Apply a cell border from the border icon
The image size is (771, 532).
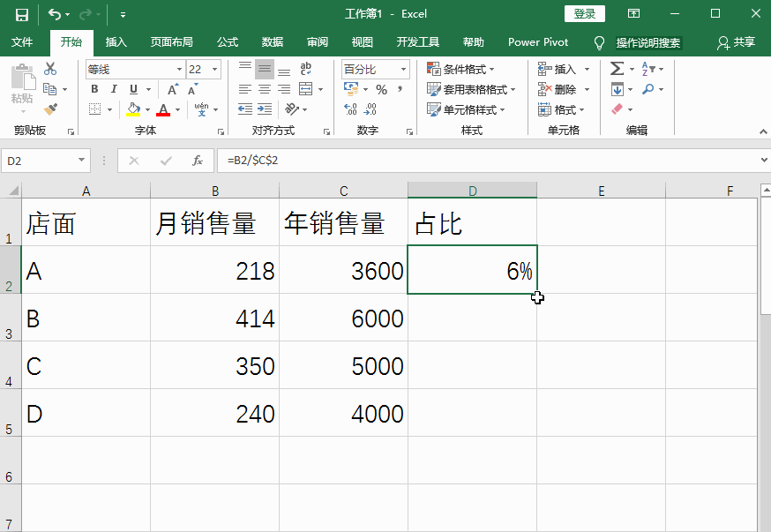tap(95, 109)
